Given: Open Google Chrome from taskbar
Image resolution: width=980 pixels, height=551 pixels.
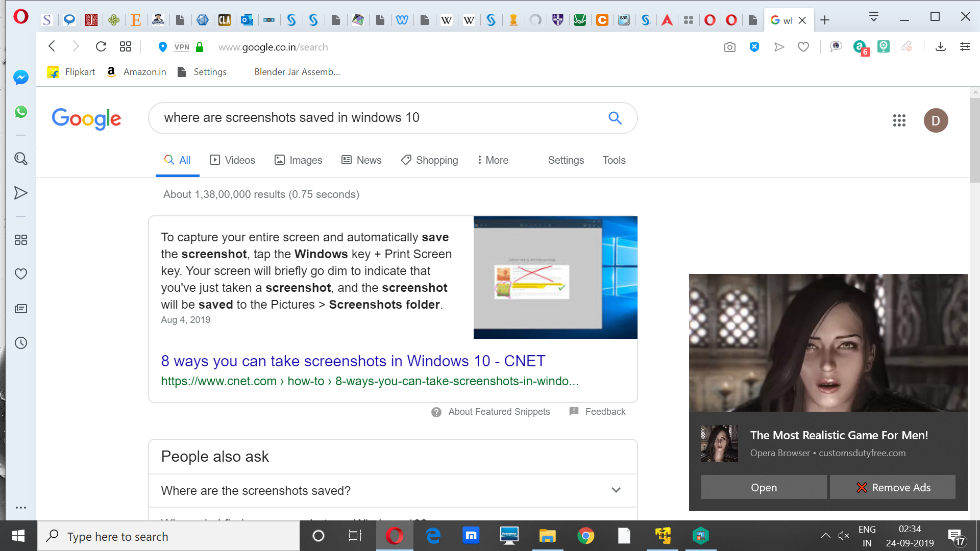Looking at the screenshot, I should click(x=585, y=536).
